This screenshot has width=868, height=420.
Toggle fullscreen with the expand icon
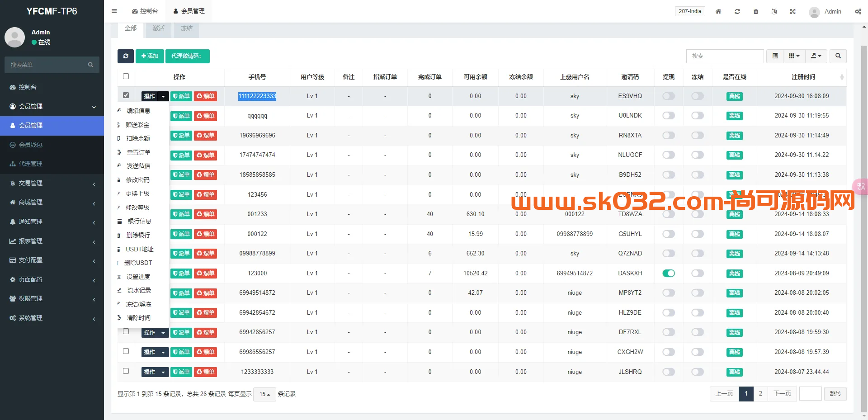[x=793, y=11]
